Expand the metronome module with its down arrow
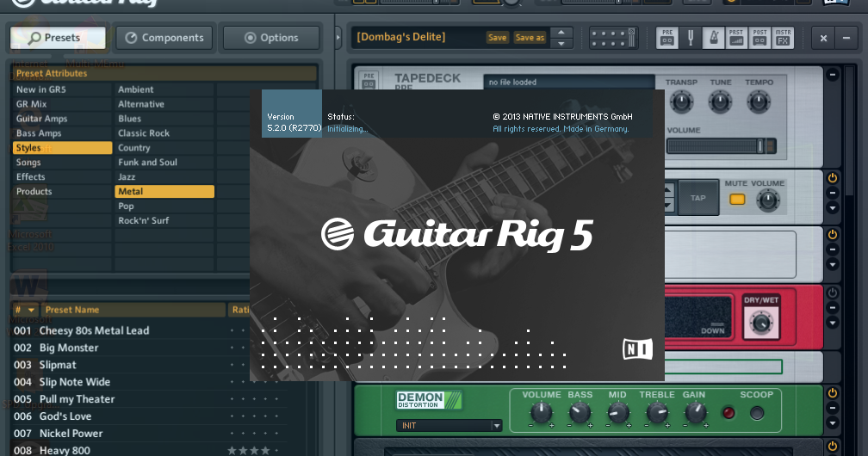The height and width of the screenshot is (456, 868). click(832, 208)
